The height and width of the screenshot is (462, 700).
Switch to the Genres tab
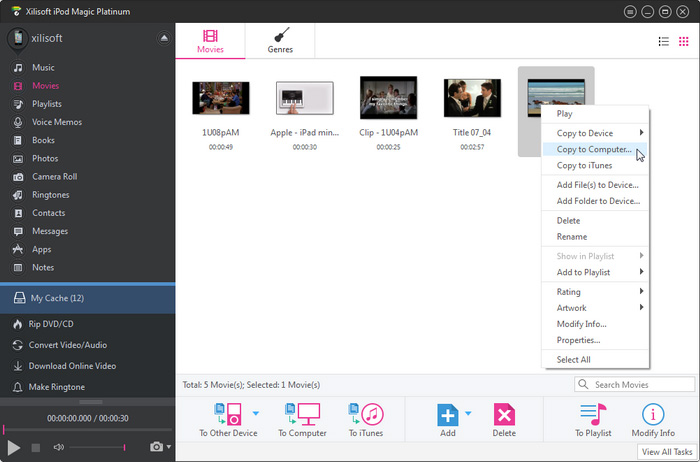[280, 41]
